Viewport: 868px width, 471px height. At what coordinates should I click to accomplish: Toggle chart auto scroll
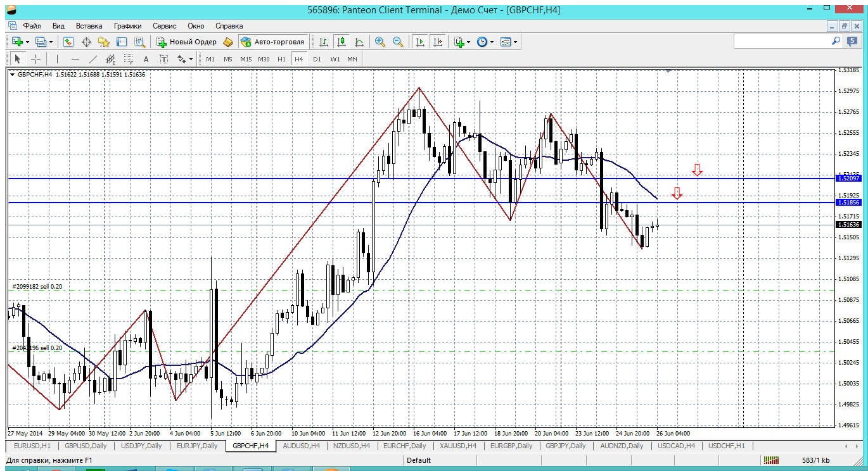coord(419,42)
